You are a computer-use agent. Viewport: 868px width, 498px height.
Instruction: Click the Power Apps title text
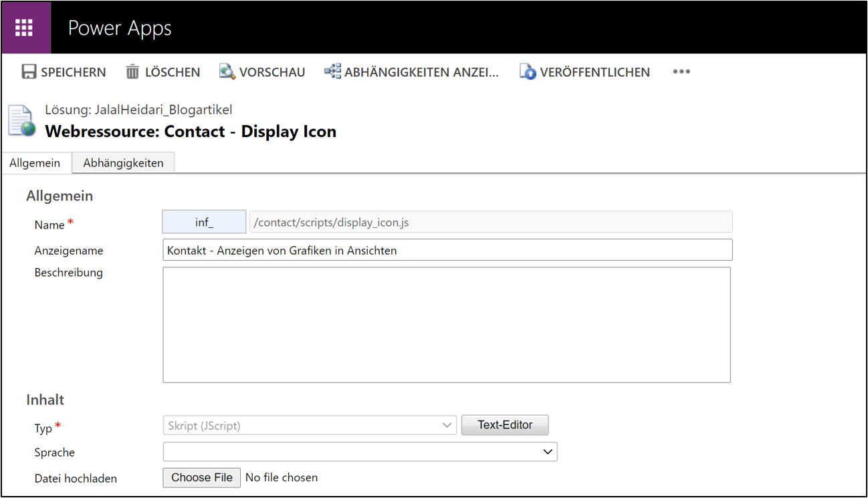120,28
